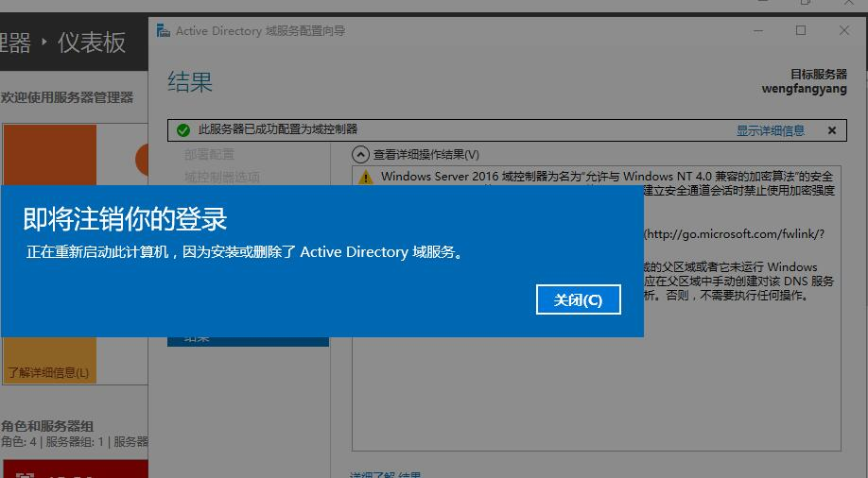868x478 pixels.
Task: Select 域控制器选项 step in wizard sidebar
Action: (222, 177)
